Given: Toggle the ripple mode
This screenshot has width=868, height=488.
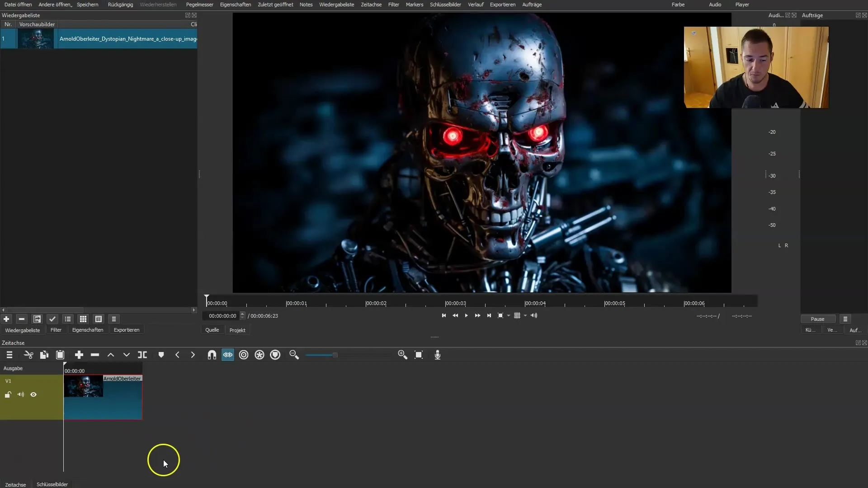Looking at the screenshot, I should click(244, 355).
